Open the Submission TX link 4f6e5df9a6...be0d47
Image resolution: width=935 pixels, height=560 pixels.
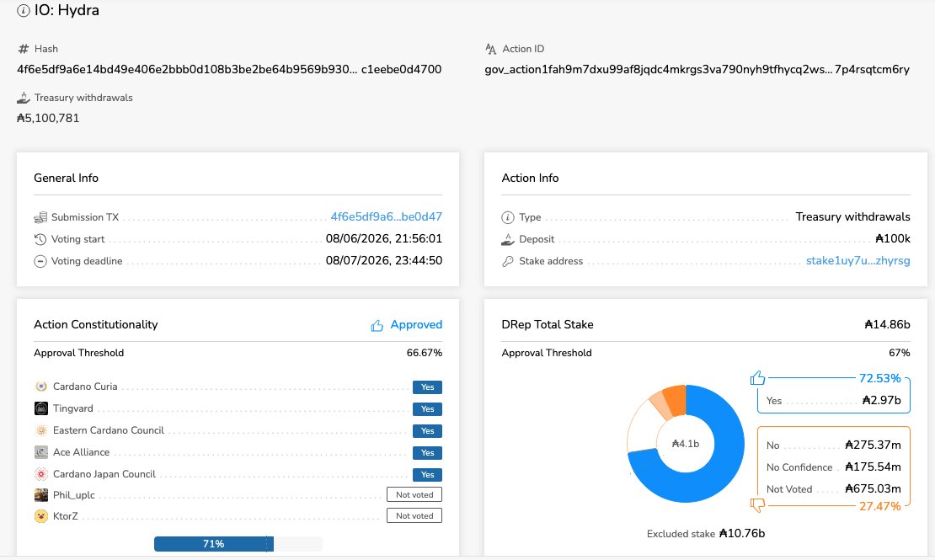(x=387, y=217)
